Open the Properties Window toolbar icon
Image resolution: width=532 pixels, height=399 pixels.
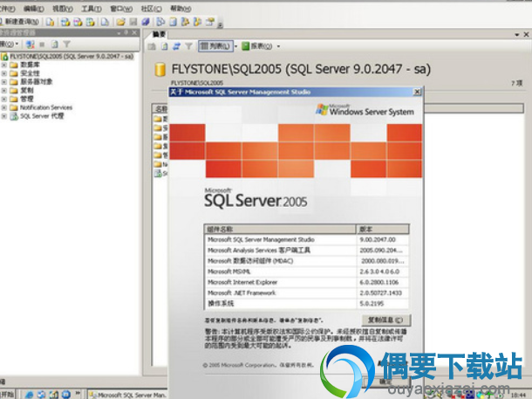click(x=210, y=22)
